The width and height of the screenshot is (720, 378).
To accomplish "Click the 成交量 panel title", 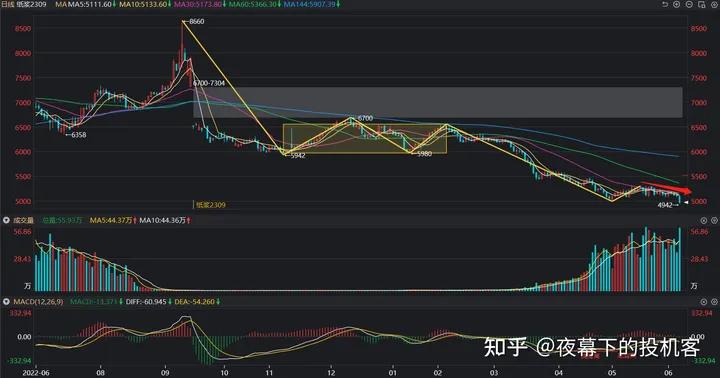I will (23, 220).
